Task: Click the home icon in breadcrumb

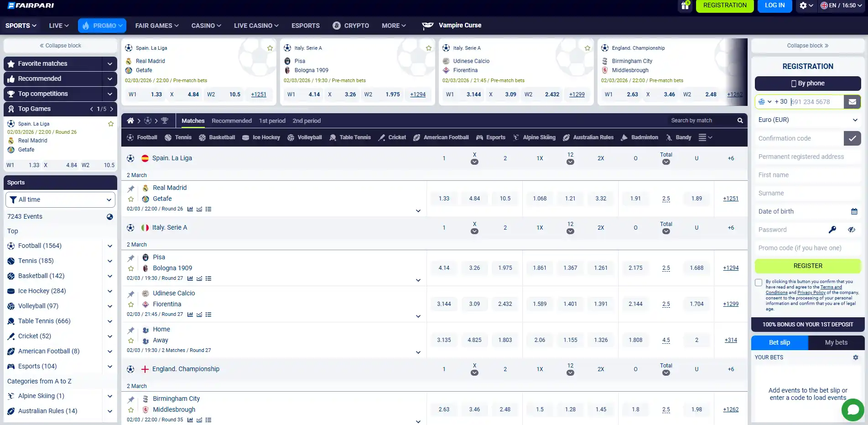Action: [x=130, y=121]
